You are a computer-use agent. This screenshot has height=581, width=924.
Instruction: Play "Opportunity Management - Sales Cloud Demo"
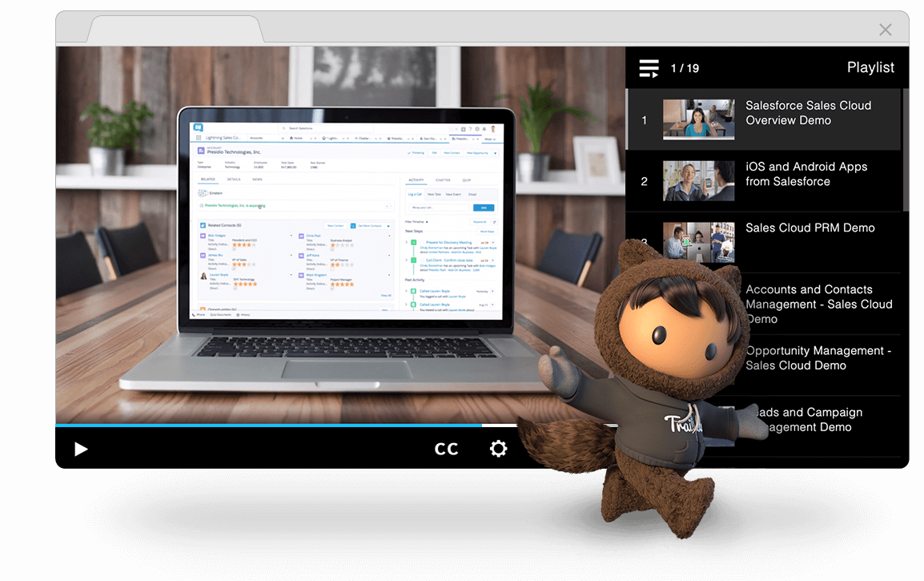[818, 358]
